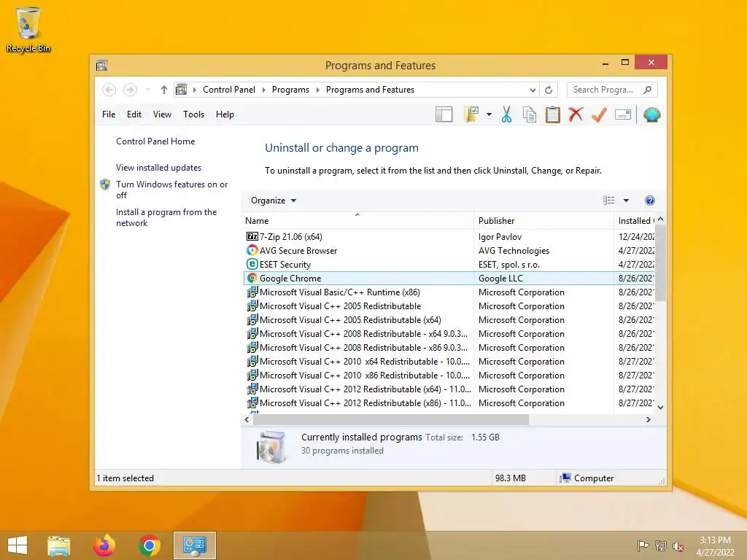747x560 pixels.
Task: Refresh the Programs and Features view
Action: point(549,90)
